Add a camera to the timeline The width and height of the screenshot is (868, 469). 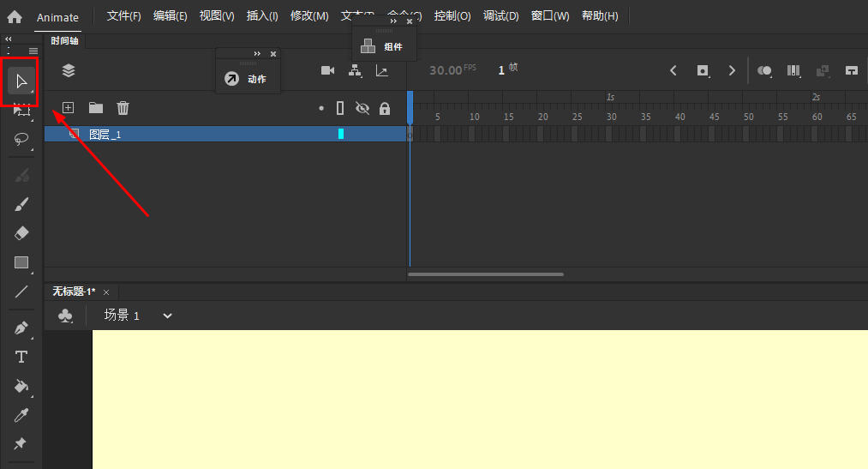coord(327,70)
